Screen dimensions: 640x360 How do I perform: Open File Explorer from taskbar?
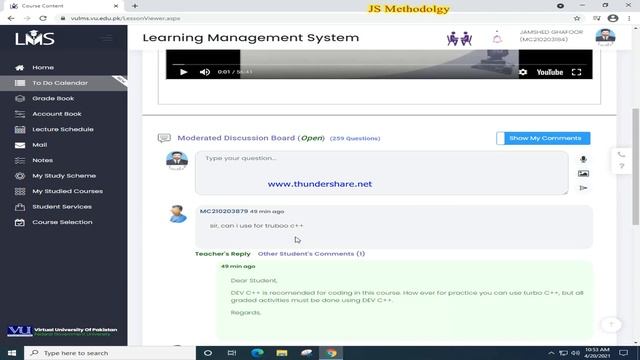click(x=282, y=353)
